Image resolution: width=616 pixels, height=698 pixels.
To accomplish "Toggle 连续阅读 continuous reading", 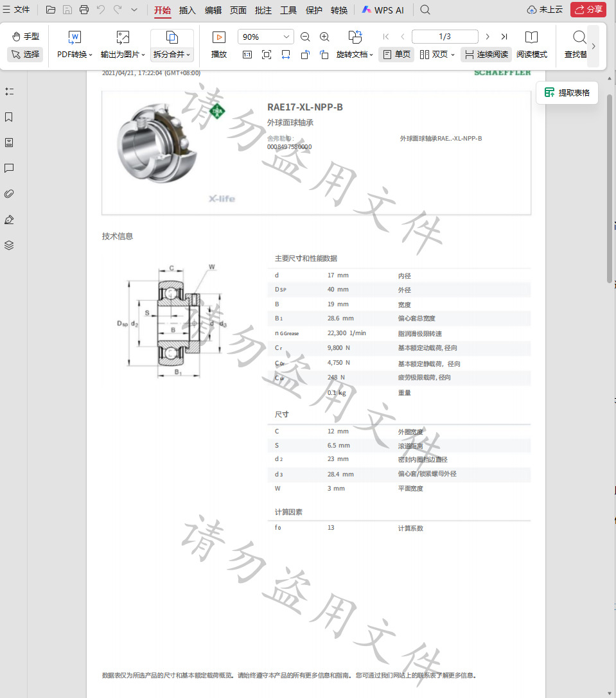I will coord(486,55).
